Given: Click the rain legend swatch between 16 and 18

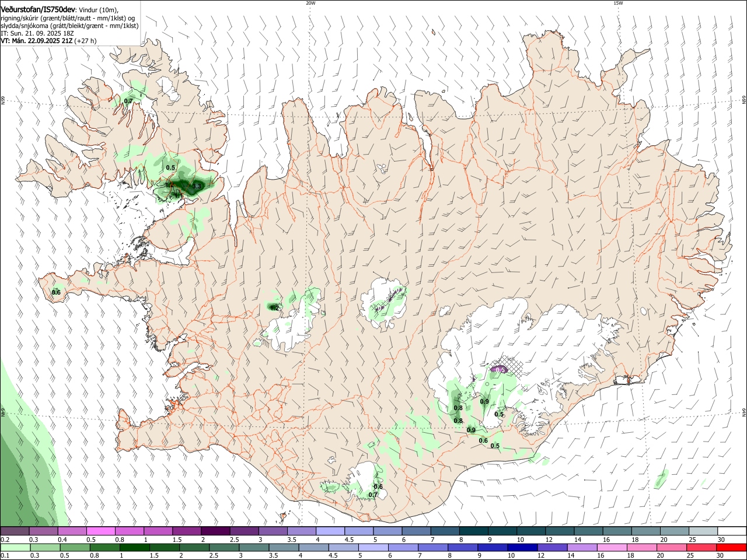Looking at the screenshot, I should [x=611, y=547].
